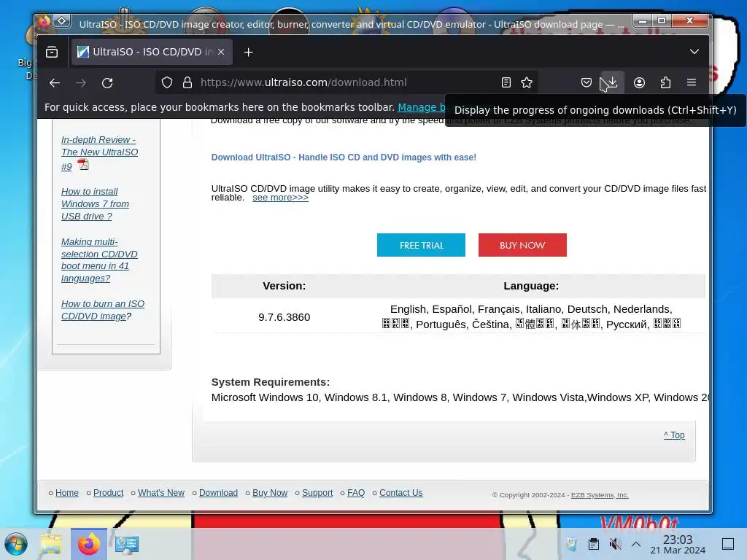Open the clock showing 23:03
This screenshot has height=560, width=747.
[678, 545]
